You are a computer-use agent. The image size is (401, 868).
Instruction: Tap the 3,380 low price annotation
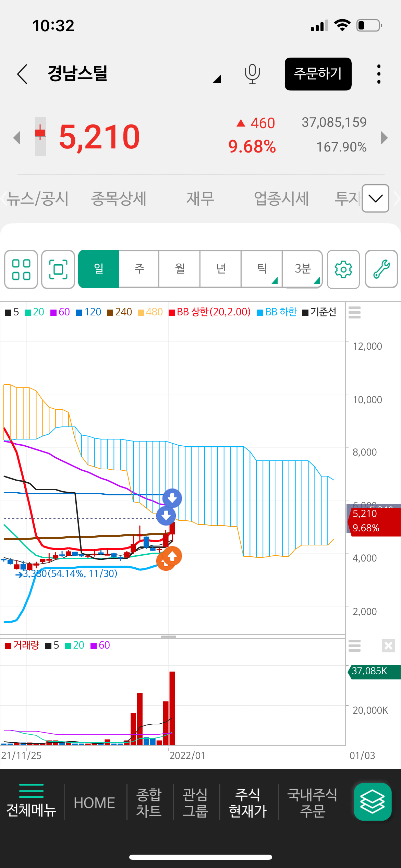pyautogui.click(x=67, y=574)
